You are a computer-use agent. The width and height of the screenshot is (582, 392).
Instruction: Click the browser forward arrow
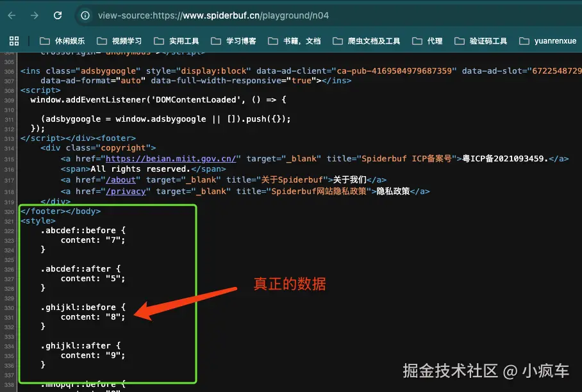[35, 15]
